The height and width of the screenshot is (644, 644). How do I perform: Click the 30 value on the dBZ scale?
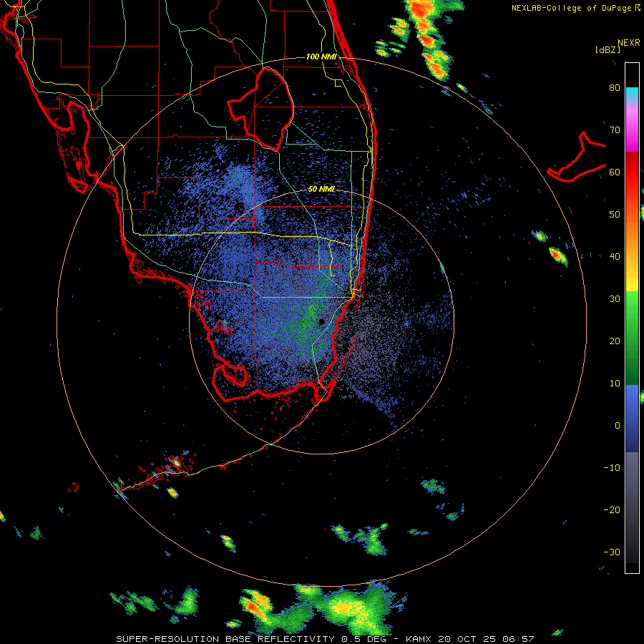pyautogui.click(x=615, y=299)
